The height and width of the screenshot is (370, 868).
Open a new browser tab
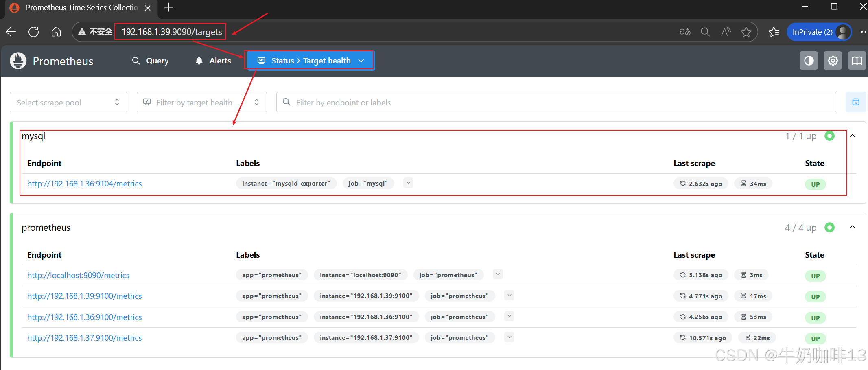tap(168, 7)
